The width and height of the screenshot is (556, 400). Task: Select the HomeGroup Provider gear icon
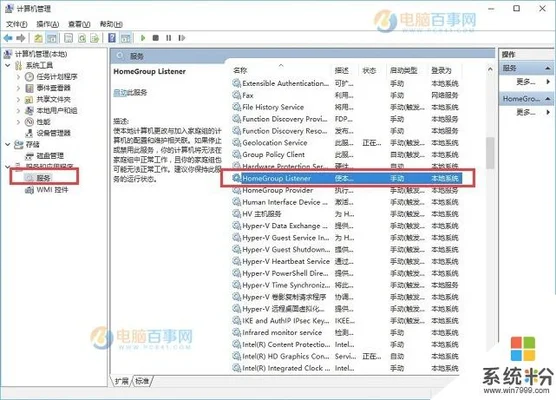236,190
